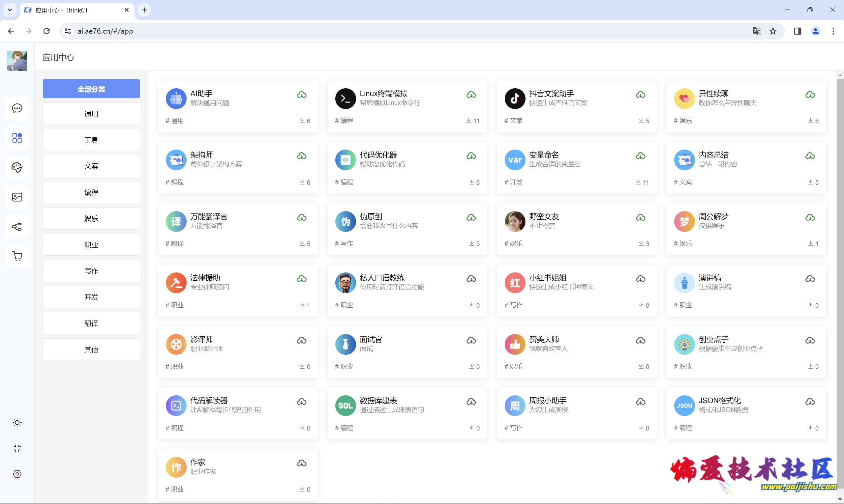The height and width of the screenshot is (504, 844).
Task: Click the browser reload button
Action: (46, 31)
